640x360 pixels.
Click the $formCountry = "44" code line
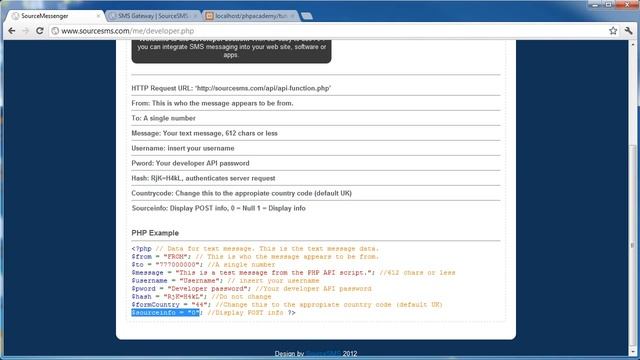coord(287,304)
